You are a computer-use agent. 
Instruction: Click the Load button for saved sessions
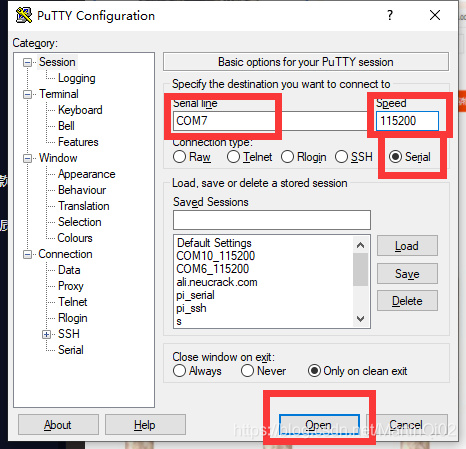[407, 246]
